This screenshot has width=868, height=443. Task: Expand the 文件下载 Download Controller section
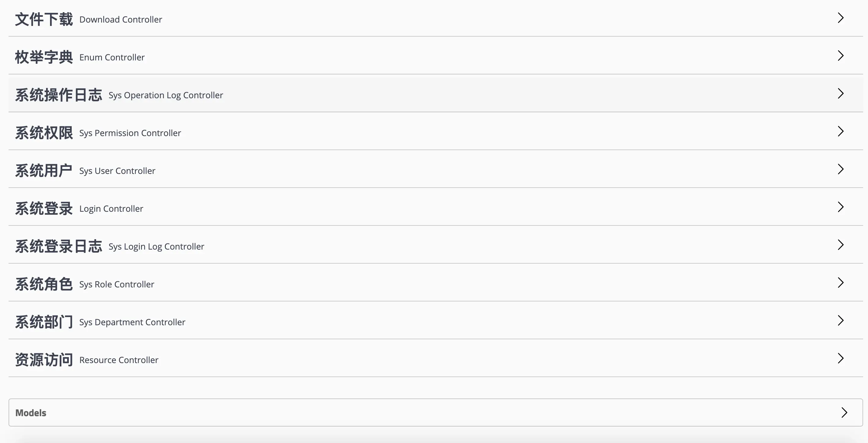840,18
